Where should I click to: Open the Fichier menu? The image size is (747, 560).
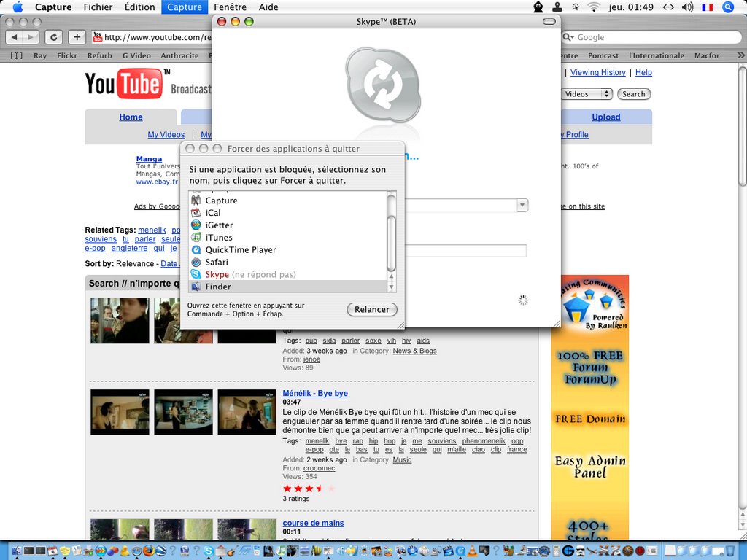click(x=98, y=7)
